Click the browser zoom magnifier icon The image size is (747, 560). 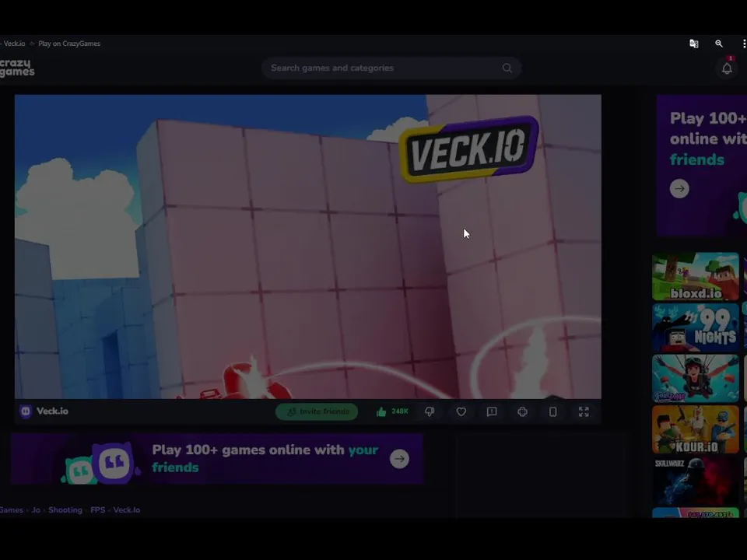[x=719, y=44]
